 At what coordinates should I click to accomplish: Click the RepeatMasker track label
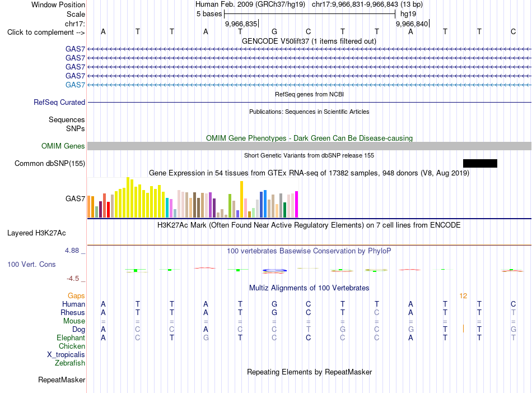tap(62, 380)
